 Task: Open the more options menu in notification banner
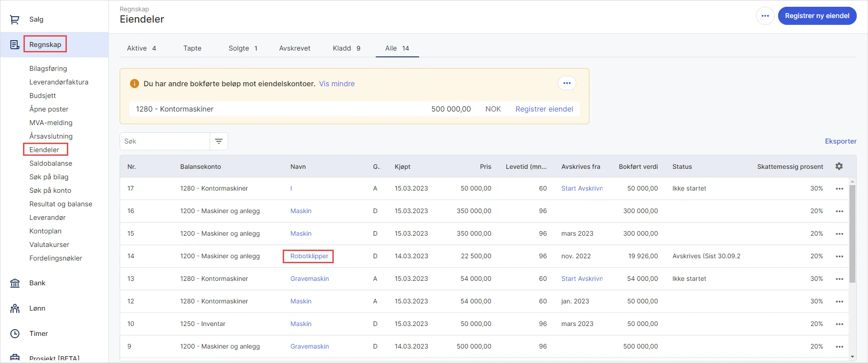point(567,83)
